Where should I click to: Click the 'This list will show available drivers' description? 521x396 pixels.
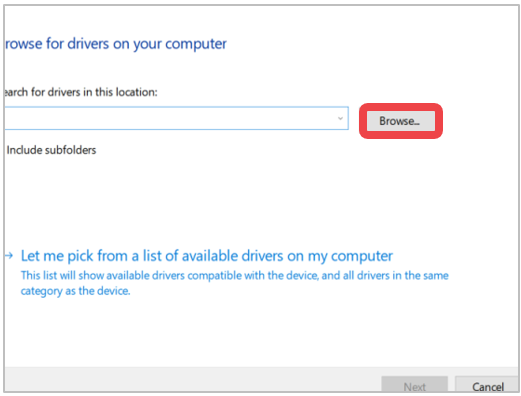[235, 283]
